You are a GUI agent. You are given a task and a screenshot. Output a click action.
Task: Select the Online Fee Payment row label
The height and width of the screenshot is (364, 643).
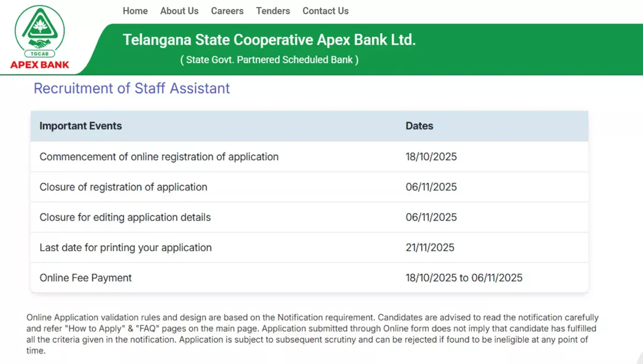86,278
